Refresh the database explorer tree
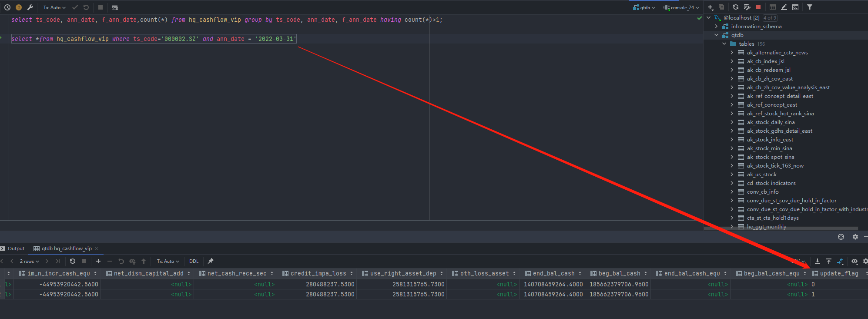868x319 pixels. (x=735, y=7)
